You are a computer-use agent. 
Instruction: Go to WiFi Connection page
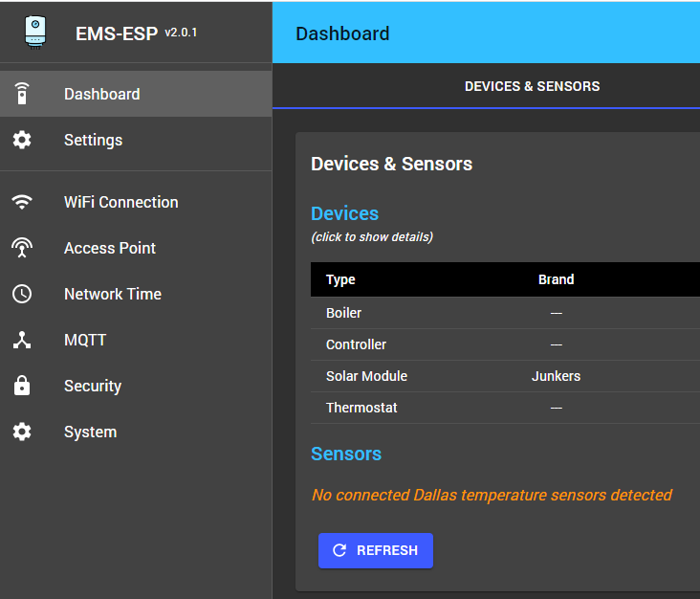click(x=120, y=202)
